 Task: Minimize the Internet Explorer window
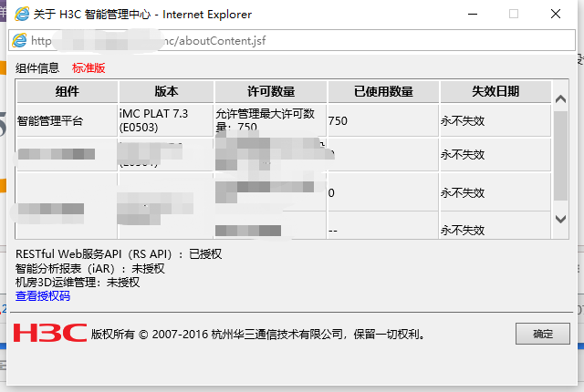point(473,15)
